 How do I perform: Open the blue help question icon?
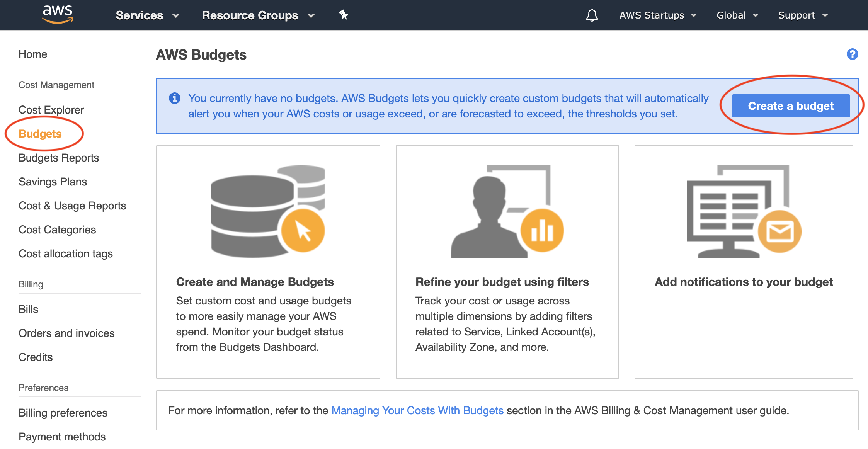(x=852, y=54)
